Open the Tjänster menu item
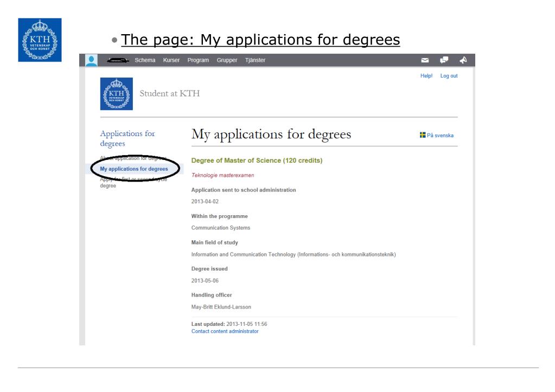Viewport: 555px width, 392px height. tap(255, 60)
